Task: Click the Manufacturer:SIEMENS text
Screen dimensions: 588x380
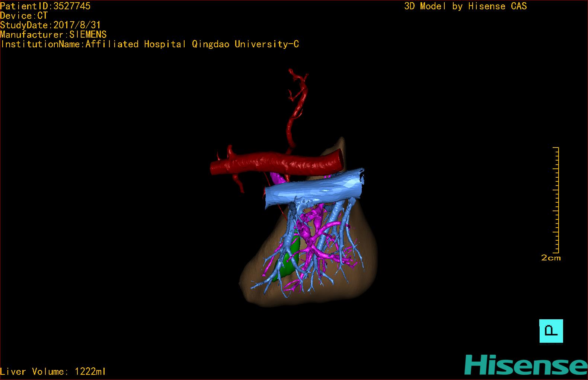Action: click(x=54, y=35)
